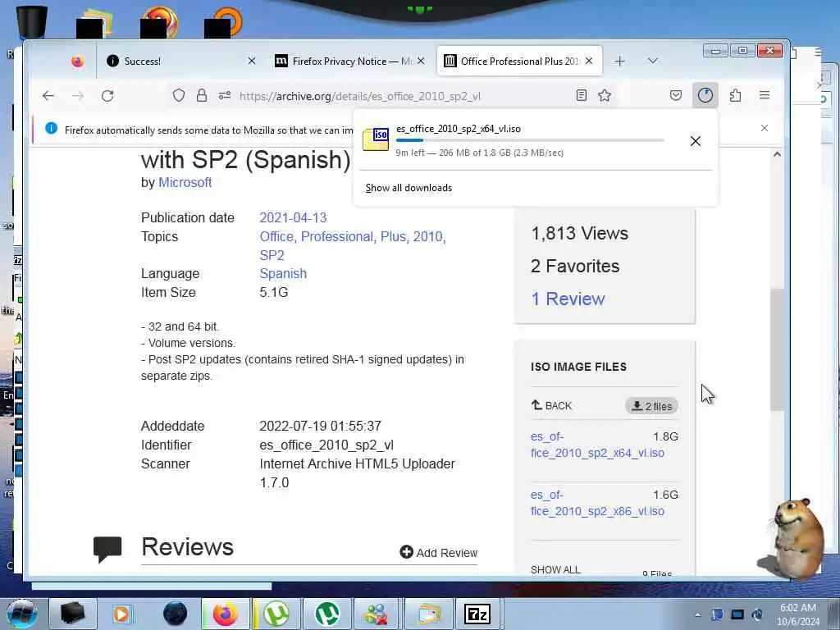
Task: Show hidden system tray icons arrow
Action: click(697, 614)
